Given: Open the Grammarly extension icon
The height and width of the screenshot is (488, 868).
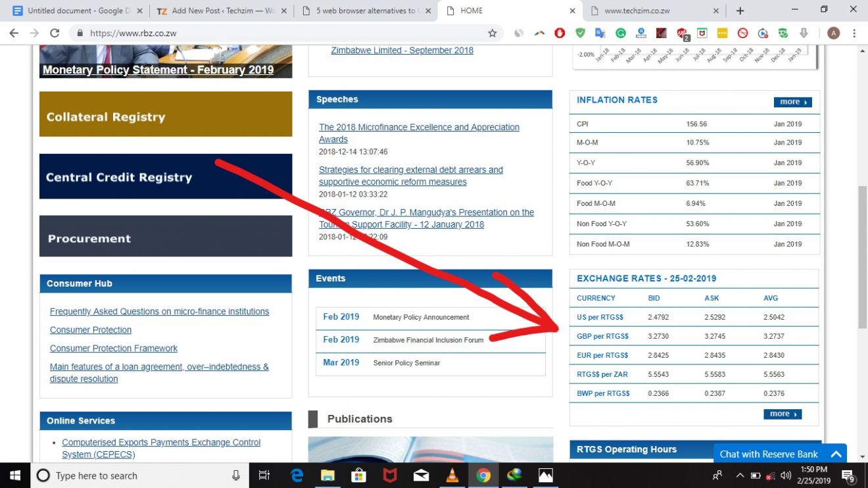Looking at the screenshot, I should 620,33.
